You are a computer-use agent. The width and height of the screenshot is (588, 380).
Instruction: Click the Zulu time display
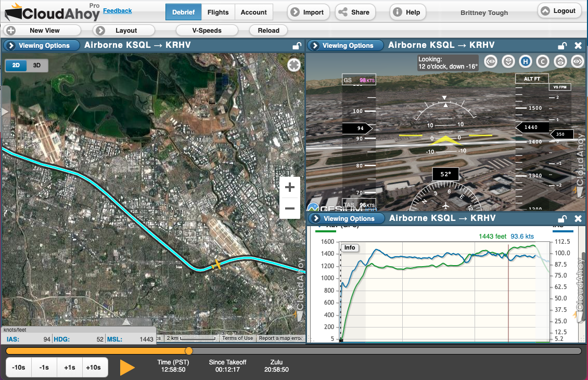276,366
